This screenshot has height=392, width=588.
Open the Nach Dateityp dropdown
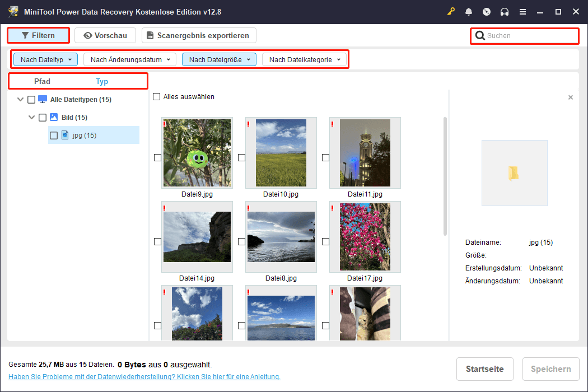46,59
